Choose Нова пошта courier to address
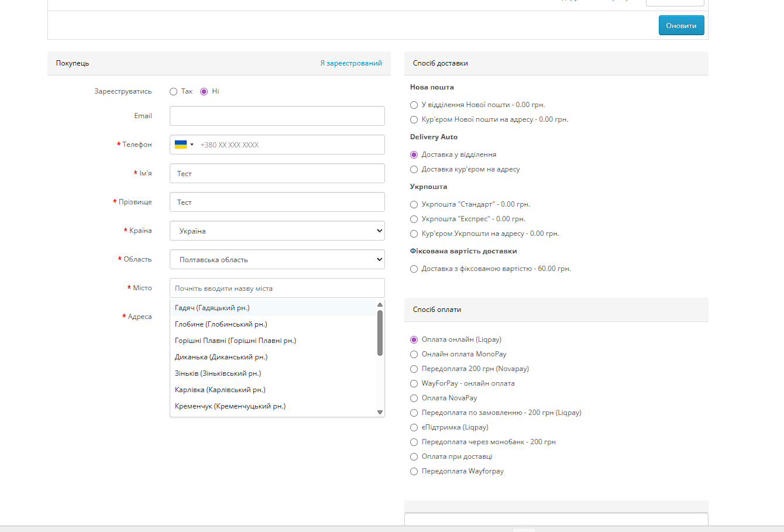Screen dimensions: 784x532 tap(414, 119)
